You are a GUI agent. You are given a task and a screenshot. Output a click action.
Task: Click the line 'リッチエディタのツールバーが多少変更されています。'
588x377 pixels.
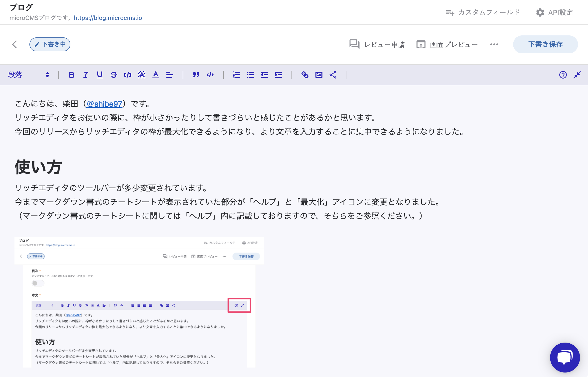pyautogui.click(x=111, y=188)
